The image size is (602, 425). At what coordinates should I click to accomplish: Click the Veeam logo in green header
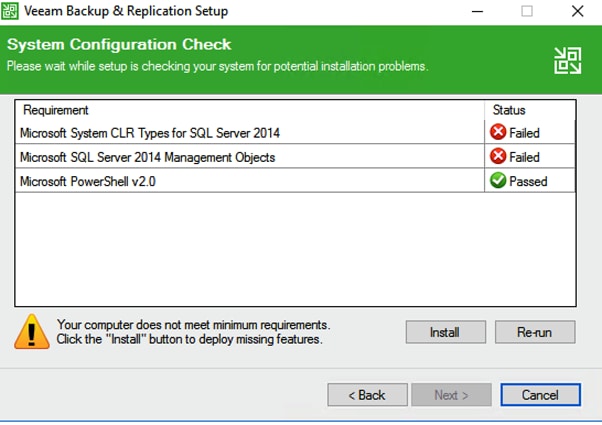click(x=567, y=61)
